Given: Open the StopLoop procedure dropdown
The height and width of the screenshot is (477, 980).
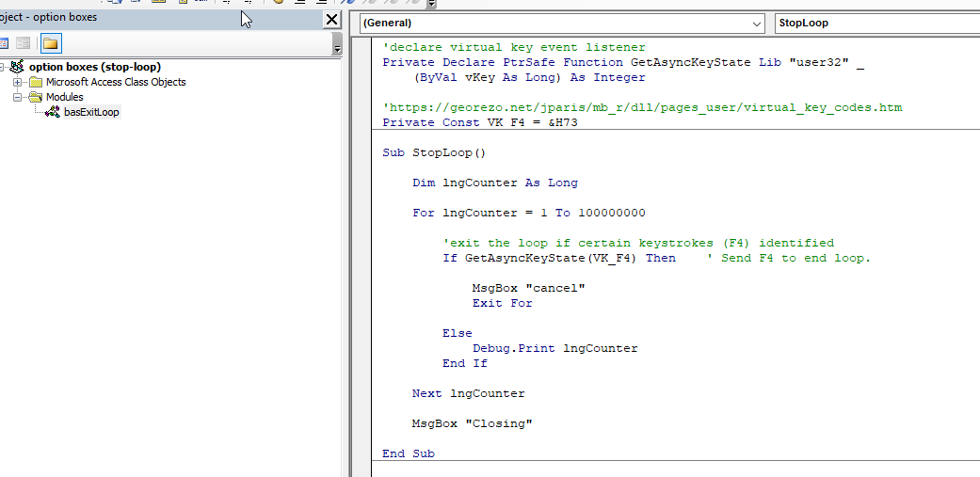Looking at the screenshot, I should click(876, 24).
